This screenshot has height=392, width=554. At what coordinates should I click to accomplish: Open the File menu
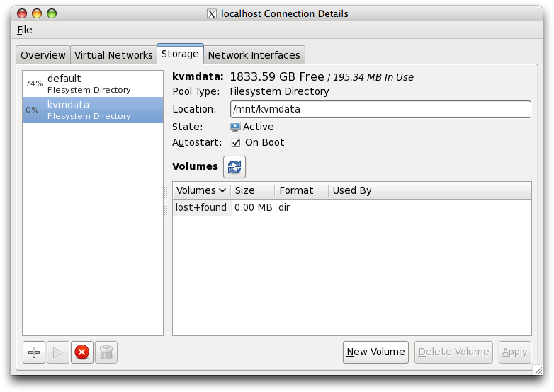tap(24, 30)
